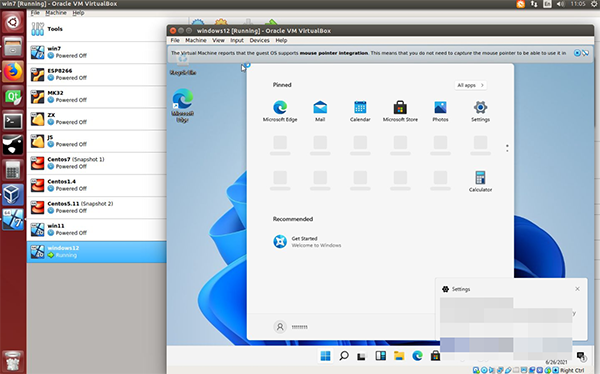The image size is (600, 374).
Task: Open File menu of the windows12 VM window
Action: pos(175,40)
